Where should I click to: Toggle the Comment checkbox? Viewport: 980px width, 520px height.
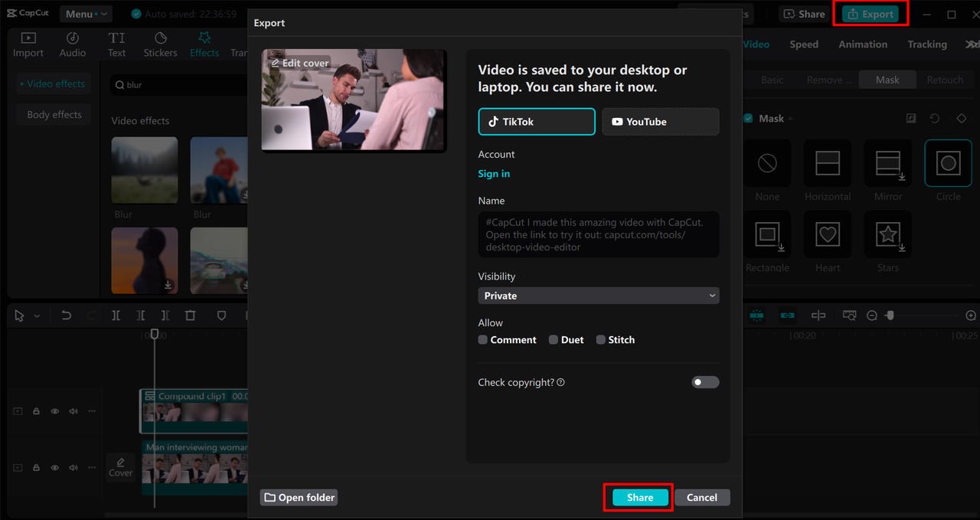click(483, 340)
